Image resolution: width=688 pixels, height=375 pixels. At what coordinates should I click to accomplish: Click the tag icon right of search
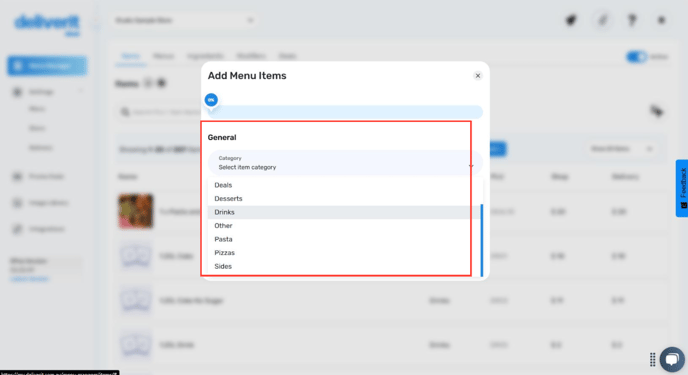pyautogui.click(x=656, y=111)
